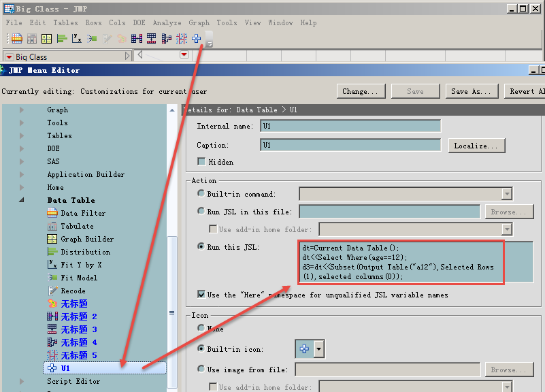Screen dimensions: 545x392
Task: Open Tabulate from the JMP toolbar
Action: tap(31, 39)
